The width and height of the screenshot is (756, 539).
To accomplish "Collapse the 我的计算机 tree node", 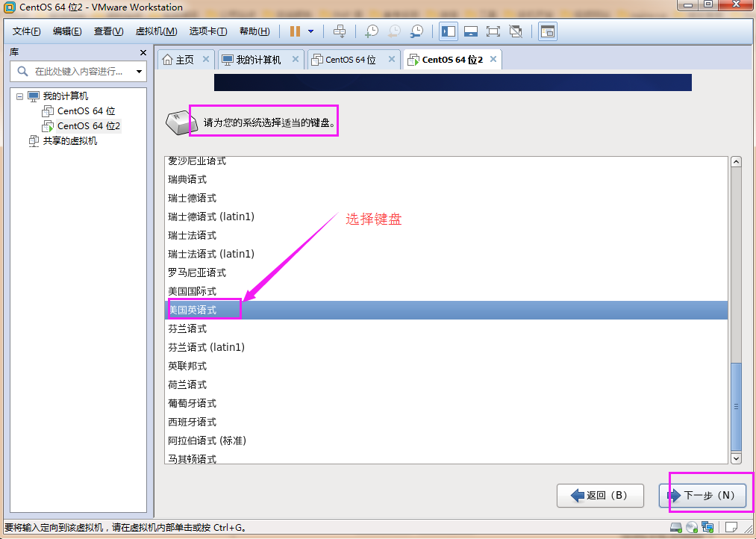I will click(20, 96).
